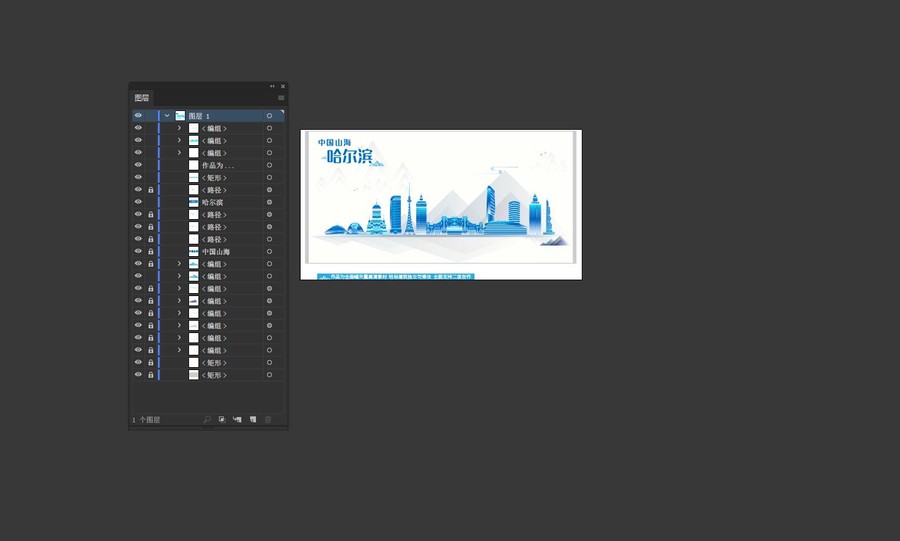
Task: Target the gray-thumbnail 矩形 bottom row circle
Action: 269,375
